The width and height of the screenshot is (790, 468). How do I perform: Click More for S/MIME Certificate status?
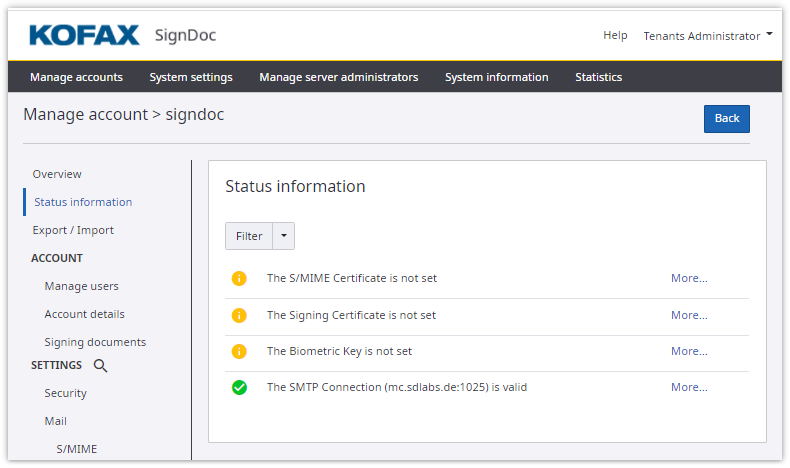coord(689,279)
